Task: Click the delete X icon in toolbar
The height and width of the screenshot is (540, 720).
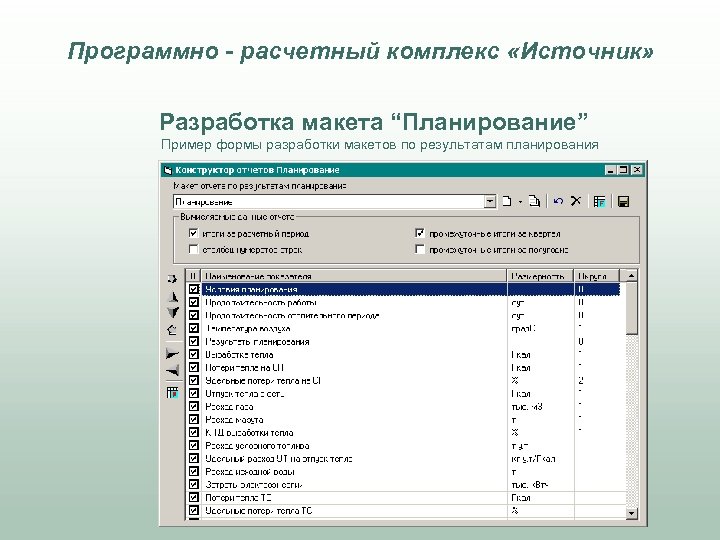Action: click(576, 201)
